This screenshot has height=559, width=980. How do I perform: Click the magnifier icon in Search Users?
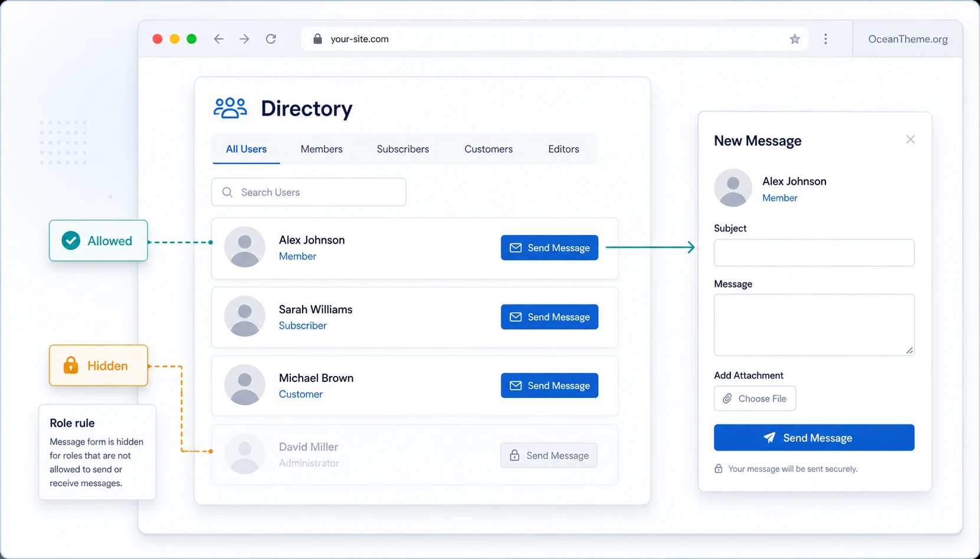tap(227, 192)
